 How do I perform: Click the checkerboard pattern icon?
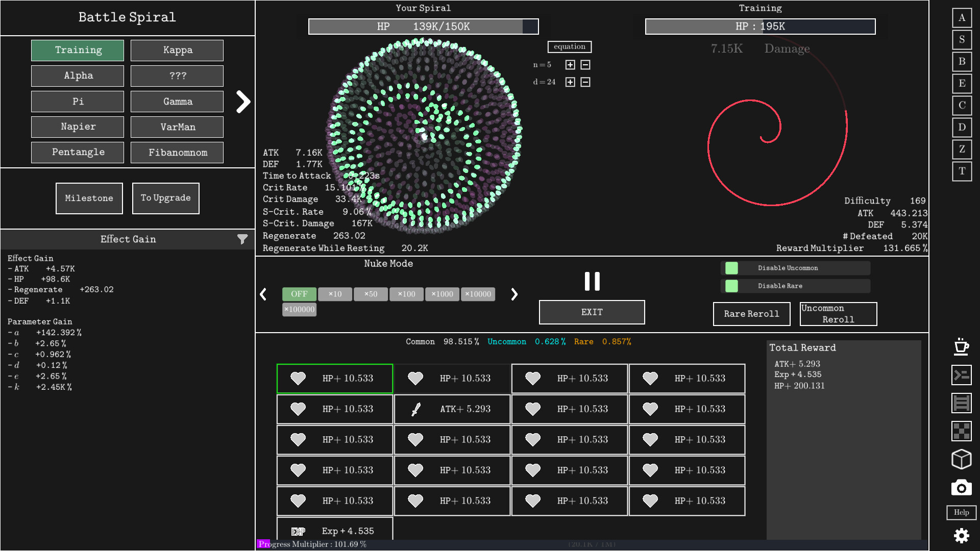pyautogui.click(x=961, y=431)
